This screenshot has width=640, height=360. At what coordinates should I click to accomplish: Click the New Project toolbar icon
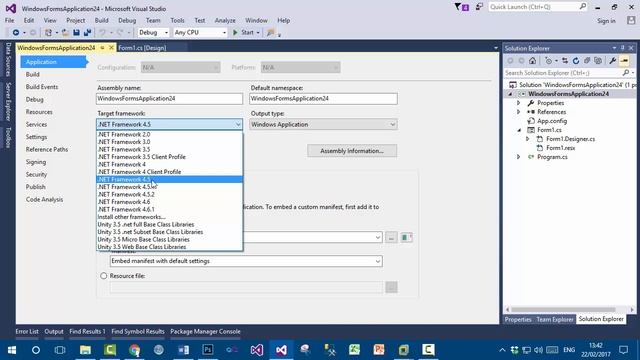tap(48, 32)
